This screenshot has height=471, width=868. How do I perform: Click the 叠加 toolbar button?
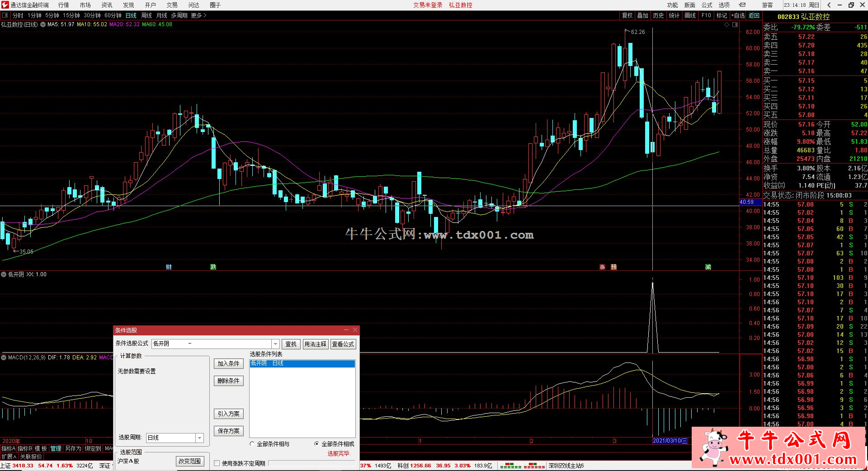[x=643, y=15]
